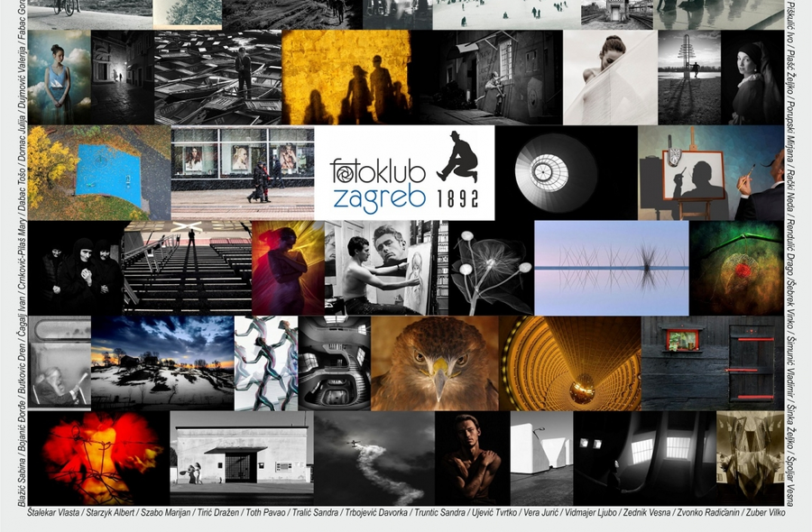This screenshot has width=812, height=532.
Task: Click the name "Tirić Dražen"
Action: [218, 513]
